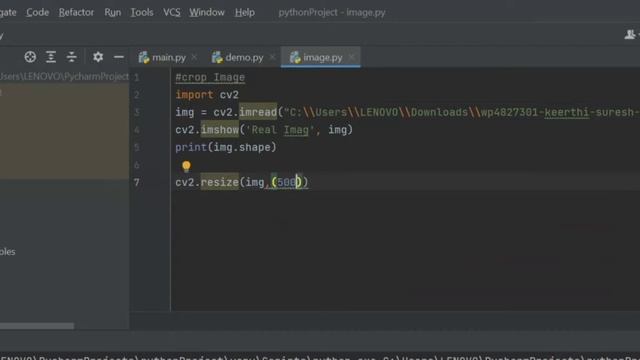This screenshot has width=640, height=360.
Task: Open the Refactor menu
Action: (x=76, y=12)
